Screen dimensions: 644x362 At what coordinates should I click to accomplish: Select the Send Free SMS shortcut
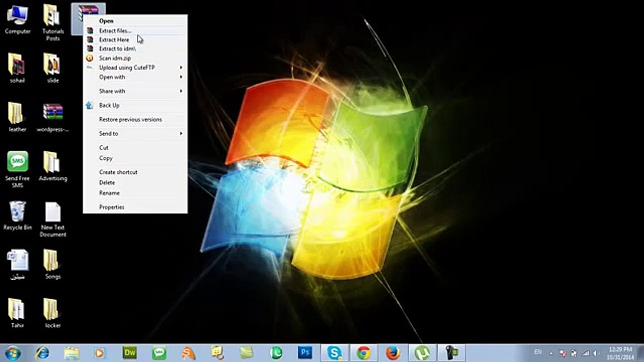(x=17, y=170)
